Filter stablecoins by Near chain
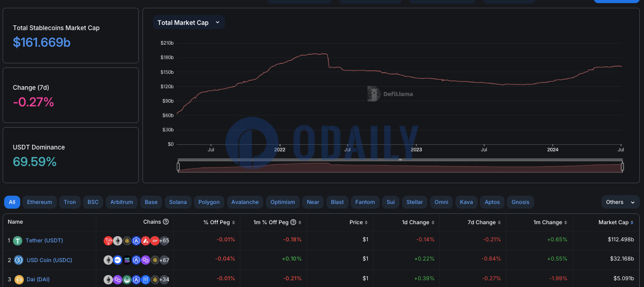This screenshot has width=644, height=287. click(x=313, y=202)
